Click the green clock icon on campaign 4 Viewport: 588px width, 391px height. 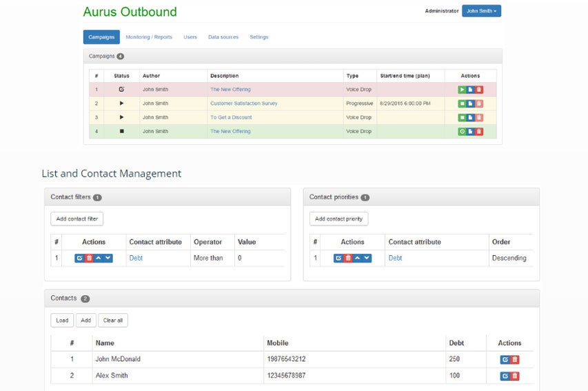462,131
